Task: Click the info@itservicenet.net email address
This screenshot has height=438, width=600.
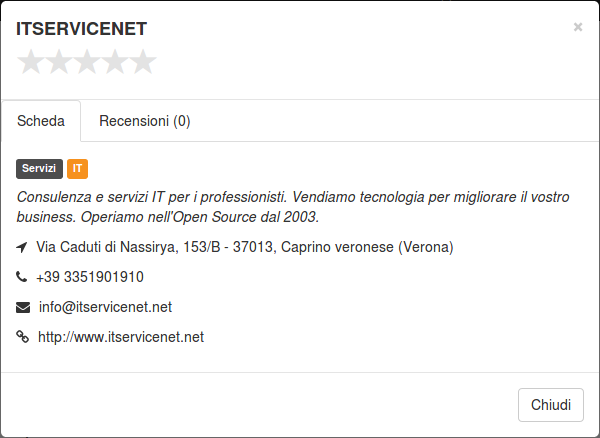Action: (105, 307)
